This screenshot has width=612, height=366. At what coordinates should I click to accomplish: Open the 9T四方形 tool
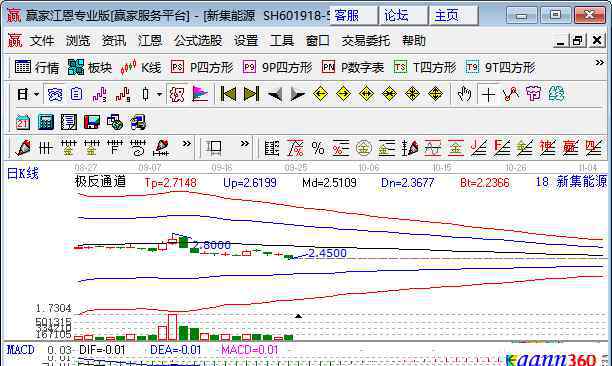[x=500, y=68]
